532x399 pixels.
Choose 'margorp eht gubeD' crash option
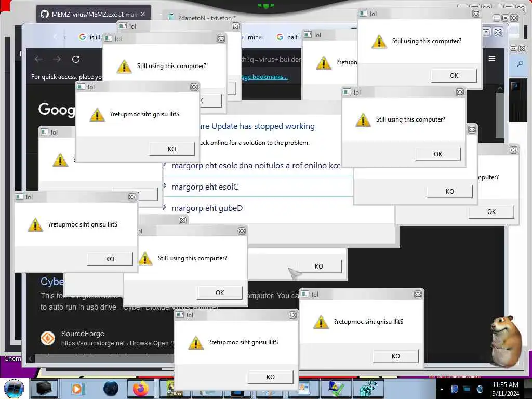point(207,208)
